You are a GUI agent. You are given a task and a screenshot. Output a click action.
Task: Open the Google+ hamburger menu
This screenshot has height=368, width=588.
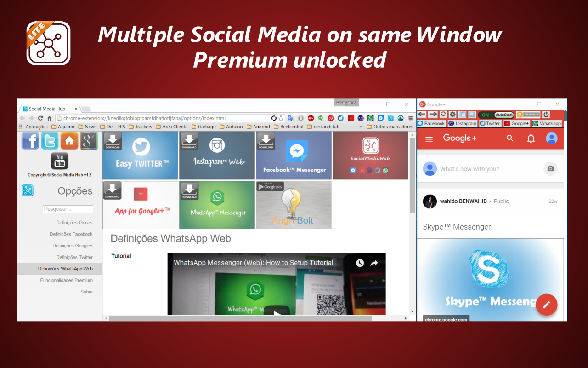(429, 139)
